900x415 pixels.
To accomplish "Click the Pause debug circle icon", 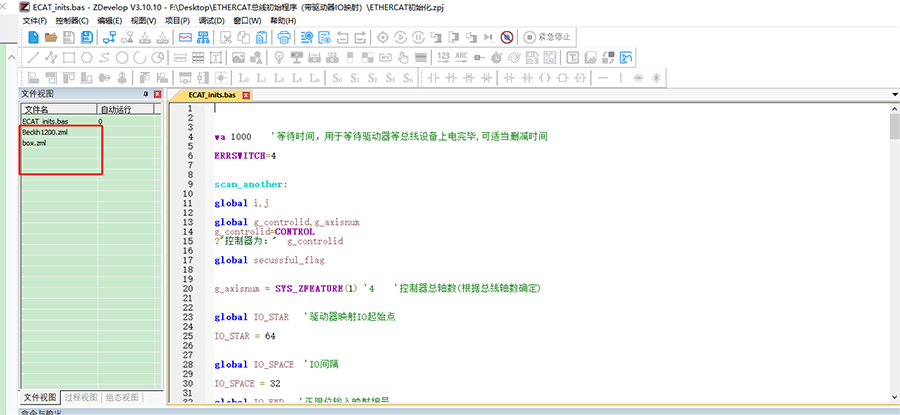I will 418,38.
